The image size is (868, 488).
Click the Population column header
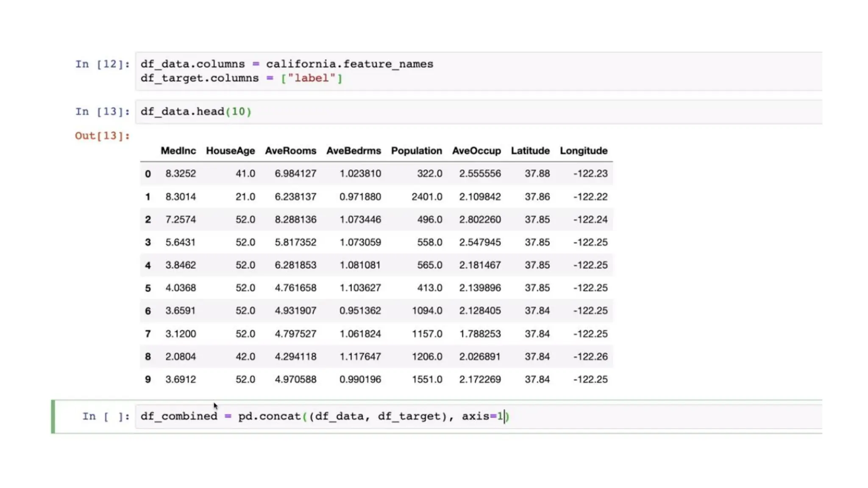click(416, 151)
